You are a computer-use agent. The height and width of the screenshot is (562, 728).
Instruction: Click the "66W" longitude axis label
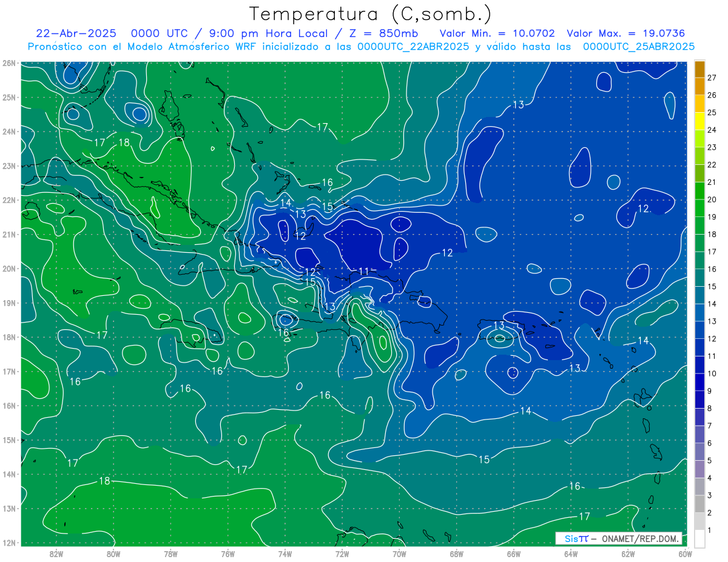[514, 554]
